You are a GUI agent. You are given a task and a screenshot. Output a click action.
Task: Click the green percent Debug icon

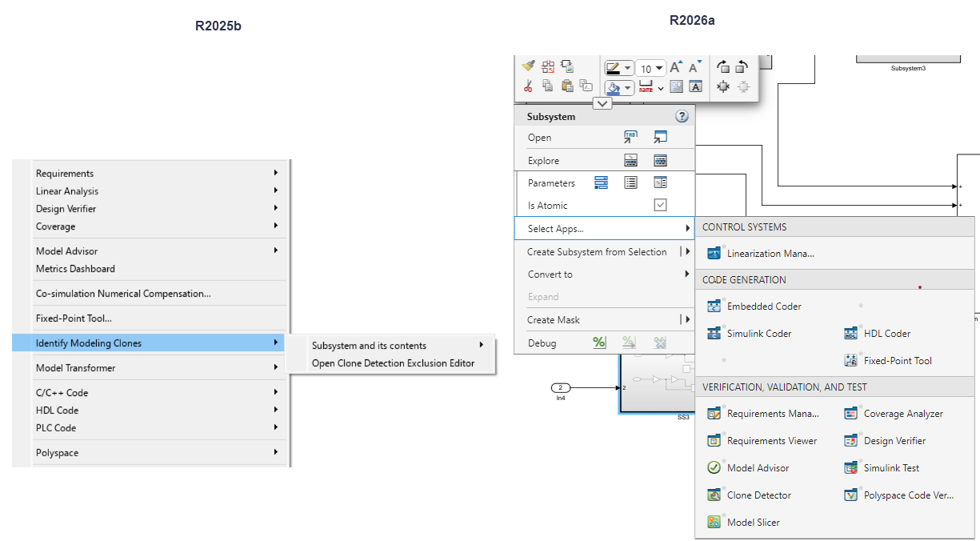[599, 343]
